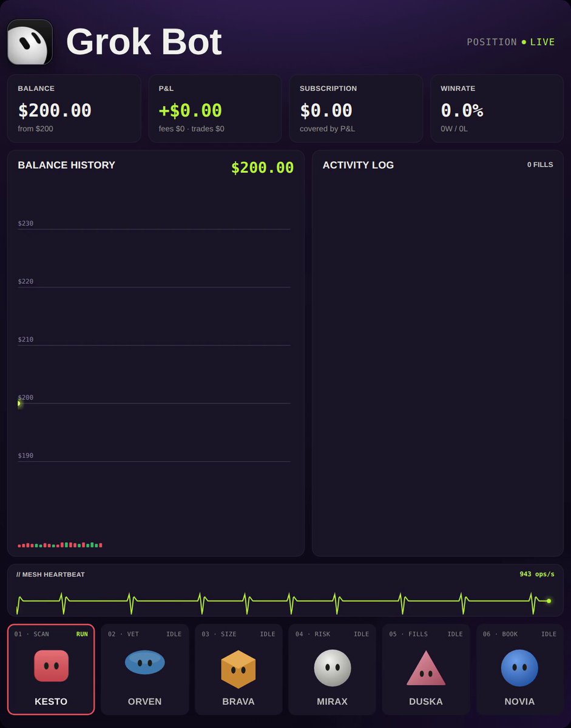Click the pink Duska triangle character icon
The width and height of the screenshot is (571, 728).
click(426, 668)
